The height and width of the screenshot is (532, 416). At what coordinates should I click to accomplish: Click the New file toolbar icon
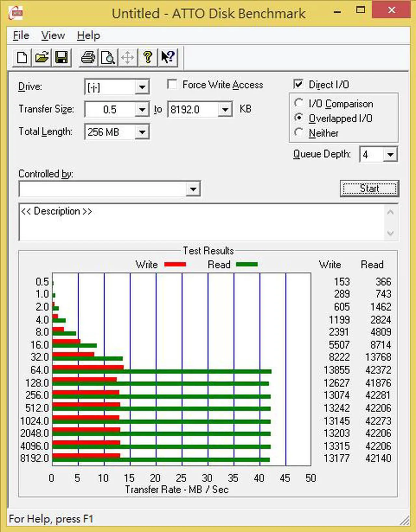(x=22, y=58)
